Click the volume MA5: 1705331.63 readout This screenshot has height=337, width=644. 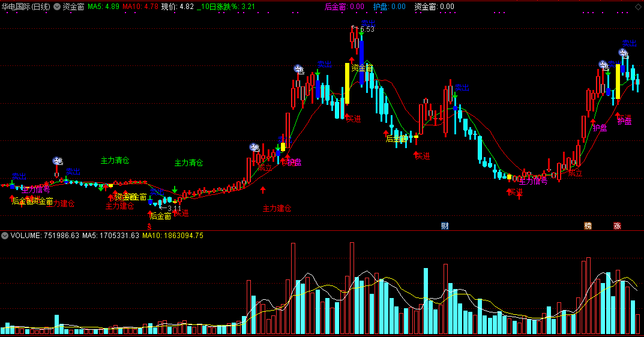(110, 236)
